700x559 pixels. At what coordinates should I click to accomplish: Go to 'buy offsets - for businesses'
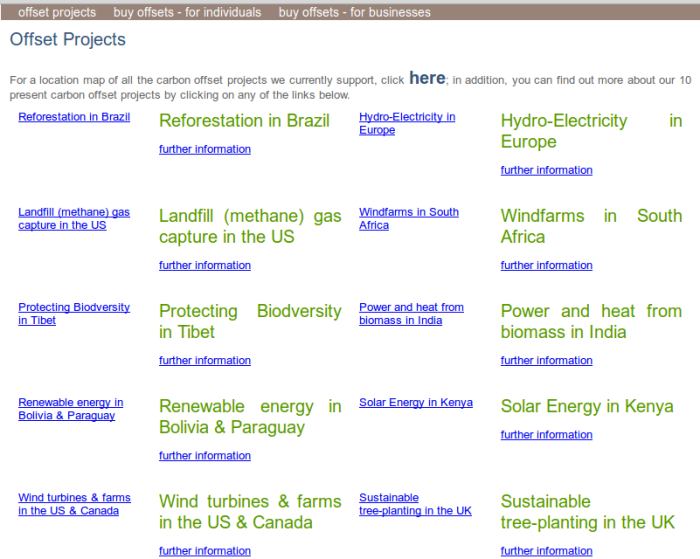click(354, 12)
